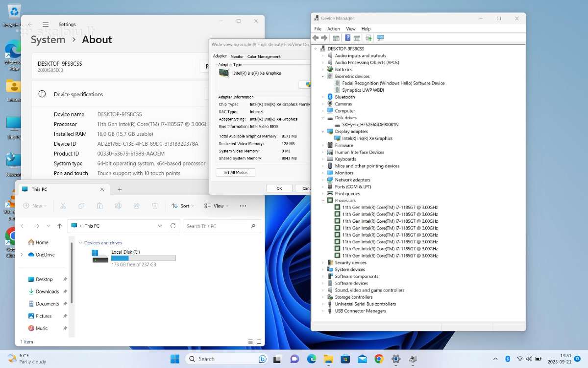
Task: Click the Delete trash icon in File Explorer
Action: [155, 206]
